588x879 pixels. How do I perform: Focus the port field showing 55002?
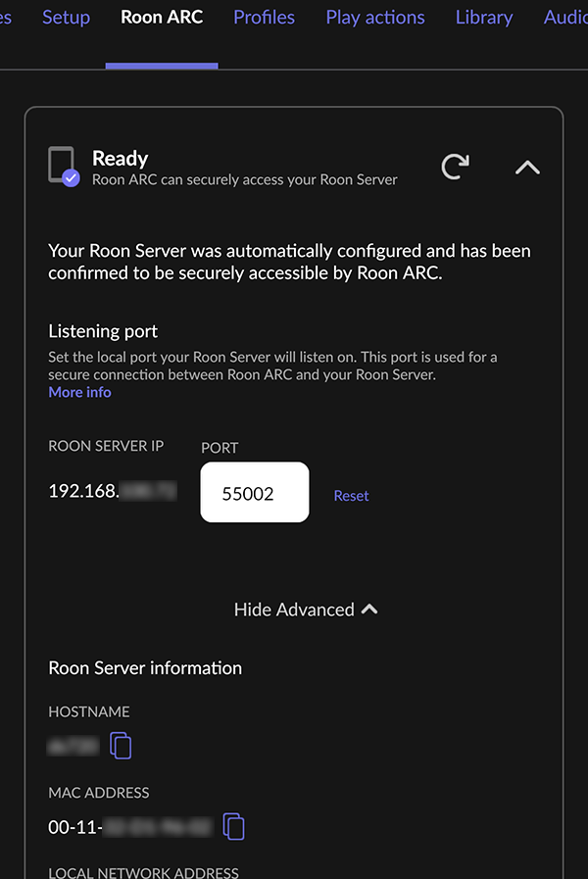click(x=255, y=492)
